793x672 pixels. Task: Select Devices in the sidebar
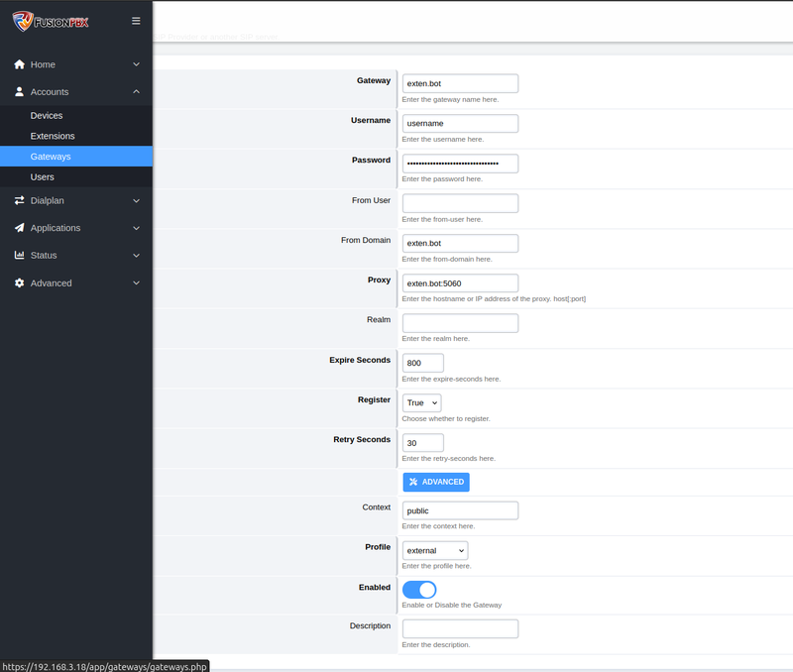click(x=44, y=115)
